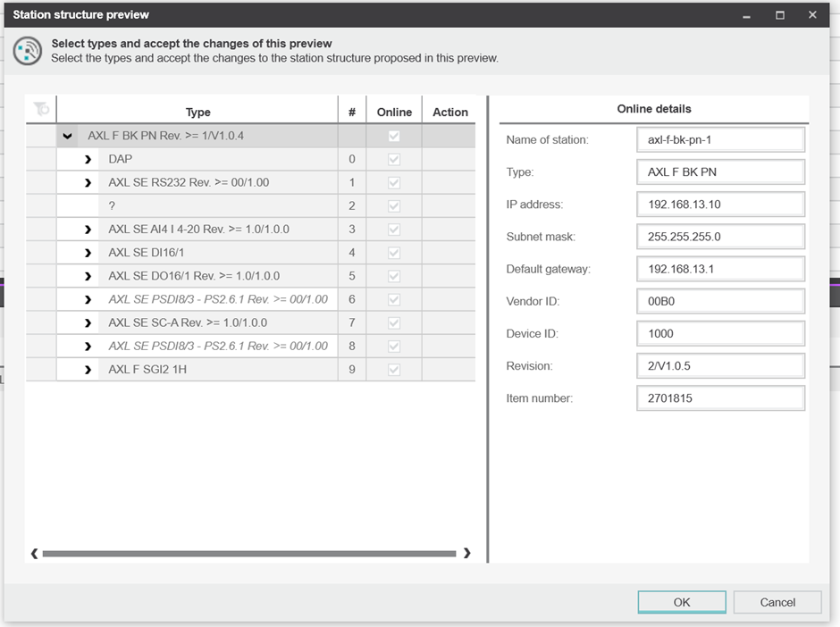Click the Type column header
The height and width of the screenshot is (627, 840).
(x=197, y=112)
